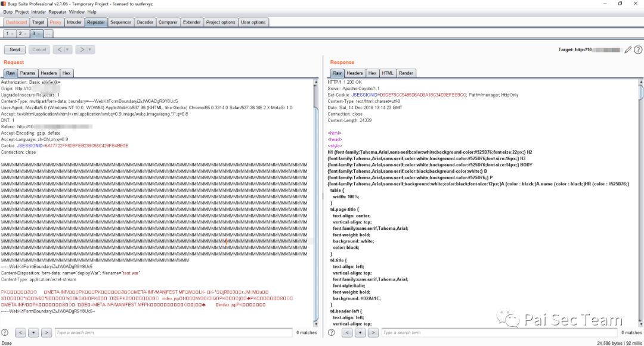Select the request Hex tab
The width and height of the screenshot is (644, 346).
(x=67, y=73)
